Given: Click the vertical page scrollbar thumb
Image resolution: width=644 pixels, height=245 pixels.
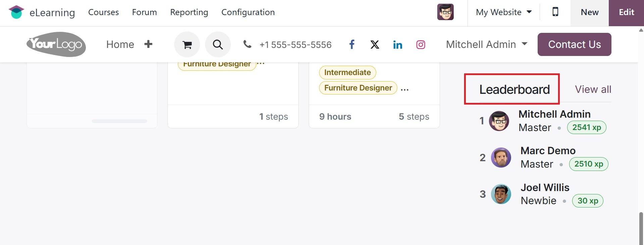Looking at the screenshot, I should pyautogui.click(x=641, y=228).
